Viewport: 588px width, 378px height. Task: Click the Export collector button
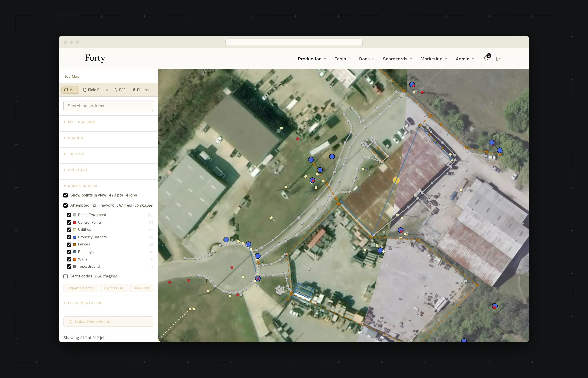coord(81,288)
